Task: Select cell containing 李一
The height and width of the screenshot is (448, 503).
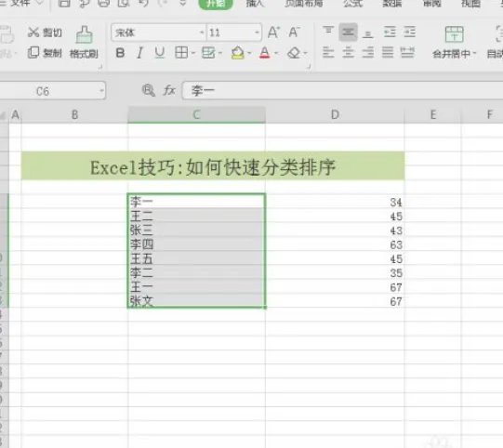Action: (197, 202)
